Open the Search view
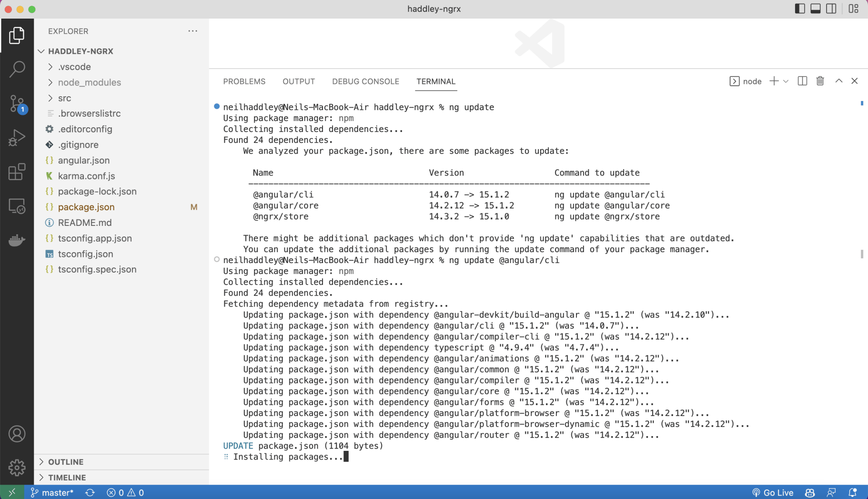This screenshot has height=499, width=868. point(17,69)
